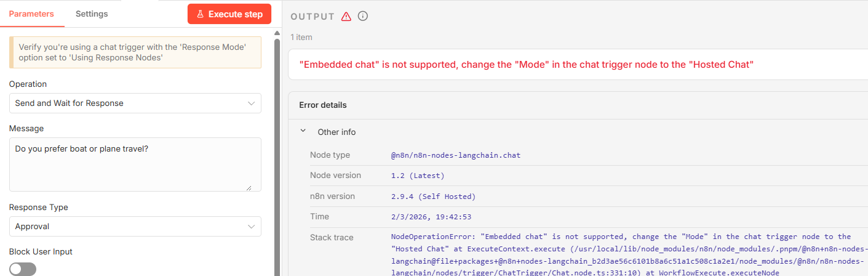Click the node type value n8n-nodes-langchain.chat

pyautogui.click(x=456, y=155)
